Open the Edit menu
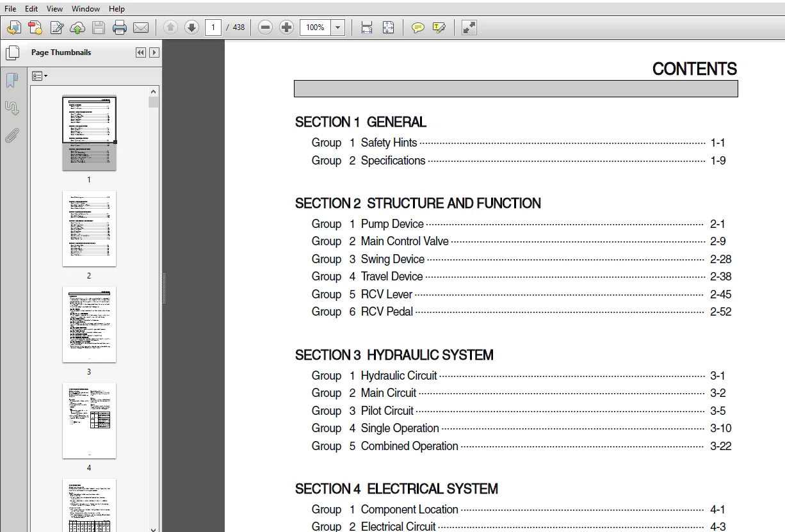Viewport: 785px width, 532px height. tap(31, 8)
